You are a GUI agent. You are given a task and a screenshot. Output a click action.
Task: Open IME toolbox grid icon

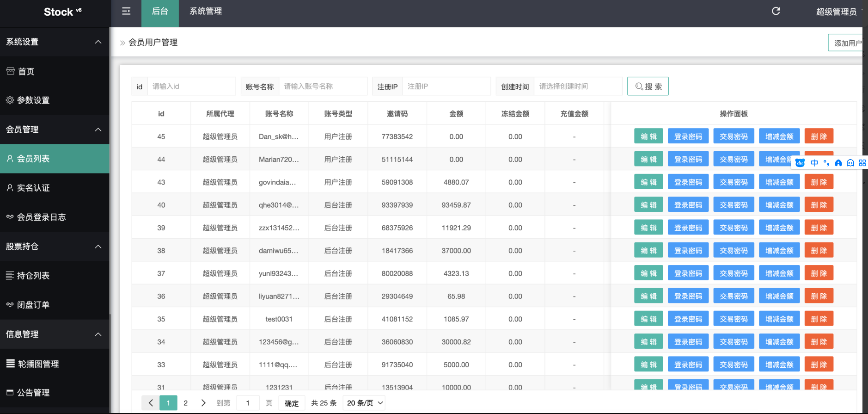[862, 163]
